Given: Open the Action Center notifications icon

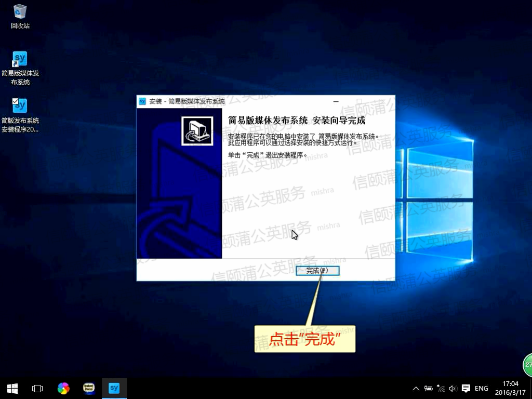Looking at the screenshot, I should pyautogui.click(x=466, y=389).
